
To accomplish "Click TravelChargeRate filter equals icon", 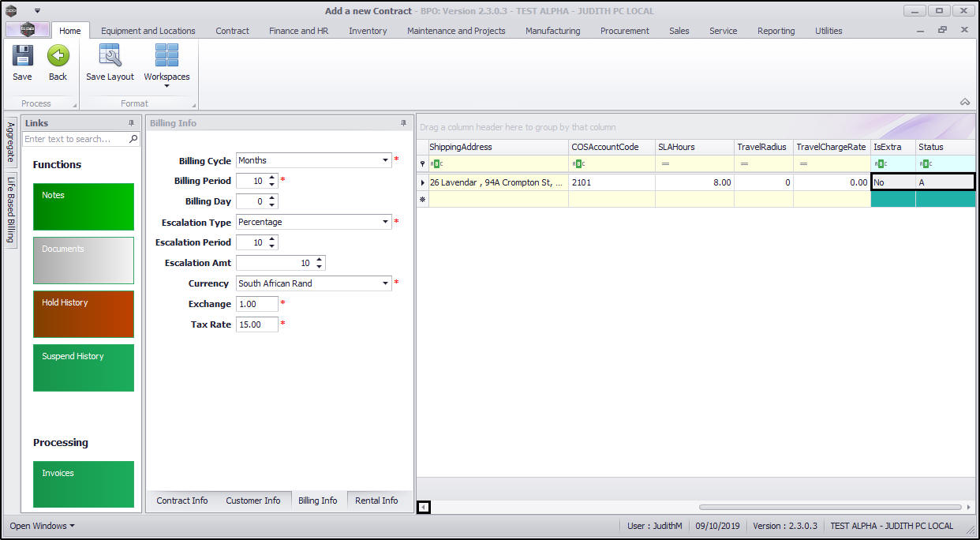I will [803, 164].
